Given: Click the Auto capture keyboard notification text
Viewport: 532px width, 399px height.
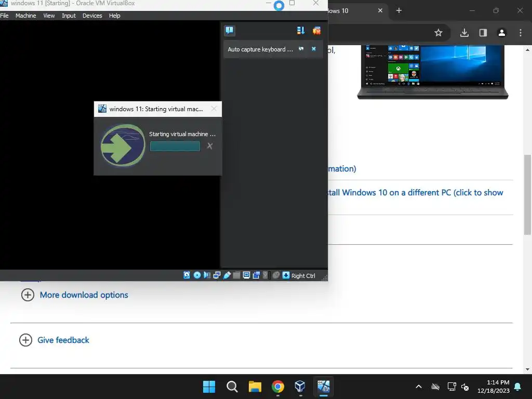Looking at the screenshot, I should point(260,49).
